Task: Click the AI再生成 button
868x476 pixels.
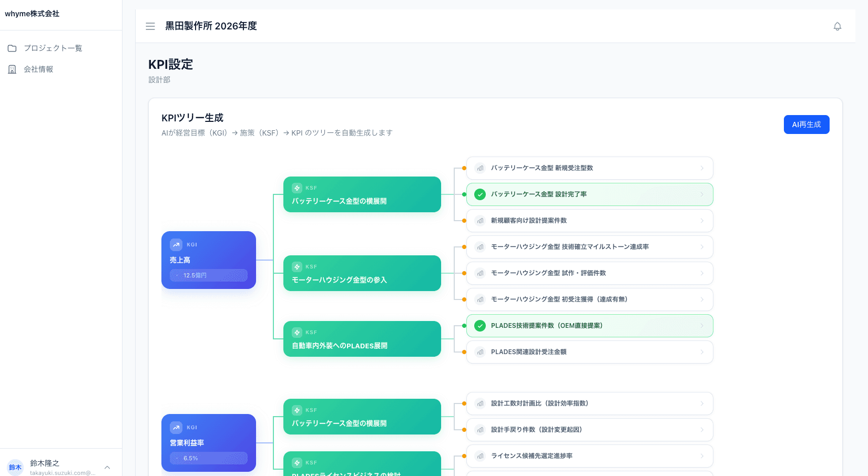Action: (806, 125)
